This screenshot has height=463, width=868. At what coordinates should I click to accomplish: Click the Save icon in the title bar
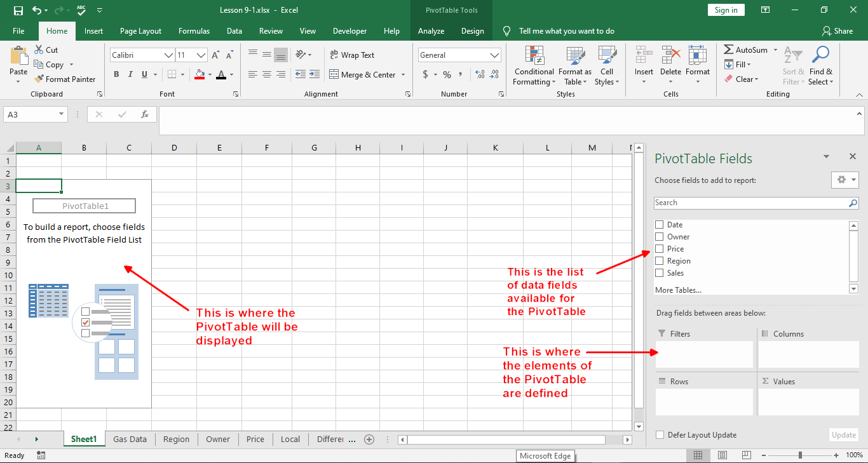click(x=18, y=10)
